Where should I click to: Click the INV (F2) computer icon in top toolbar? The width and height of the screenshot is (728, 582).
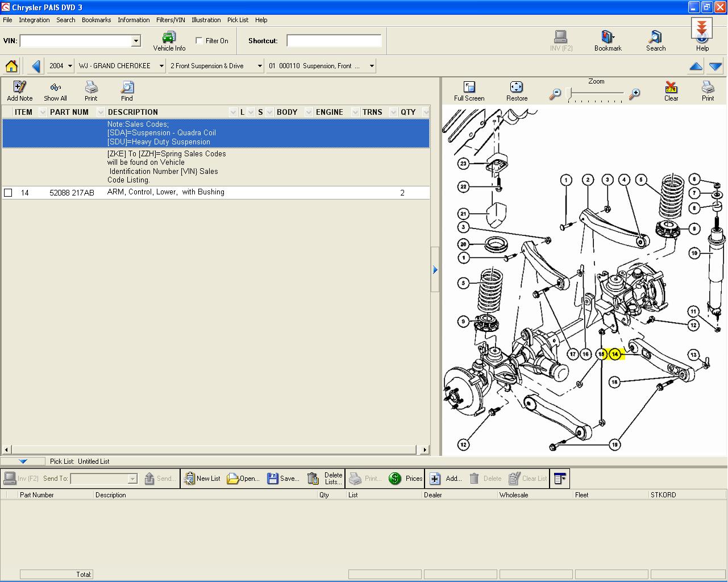[561, 41]
